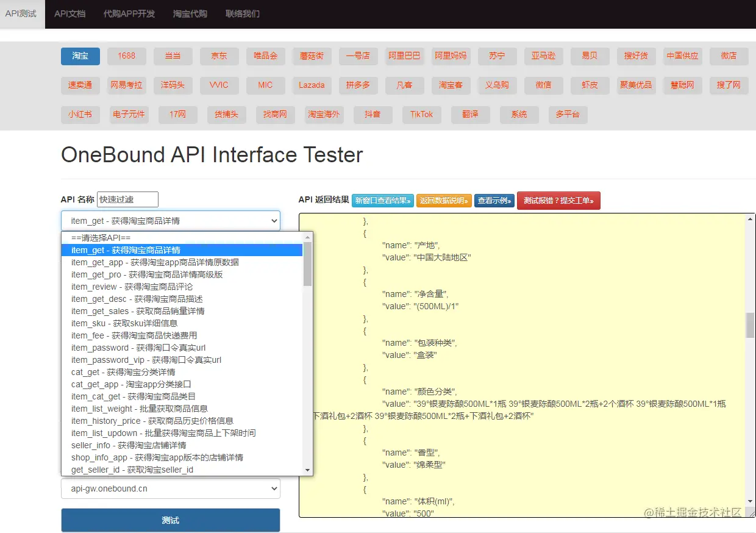Select the Lazada platform button
Viewport: 756px width, 533px height.
(x=312, y=85)
